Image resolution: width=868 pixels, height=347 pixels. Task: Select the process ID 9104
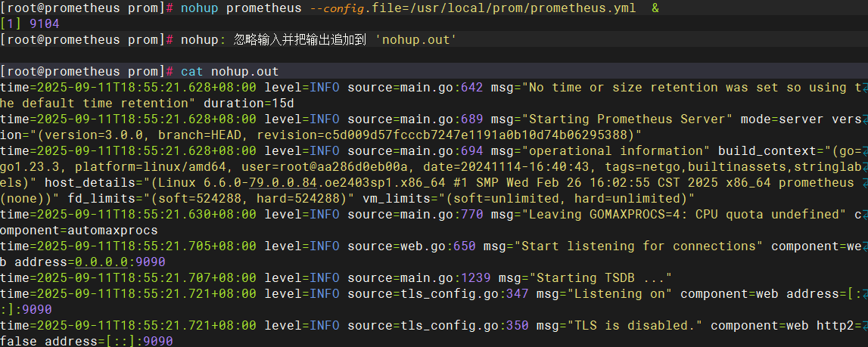(x=44, y=23)
